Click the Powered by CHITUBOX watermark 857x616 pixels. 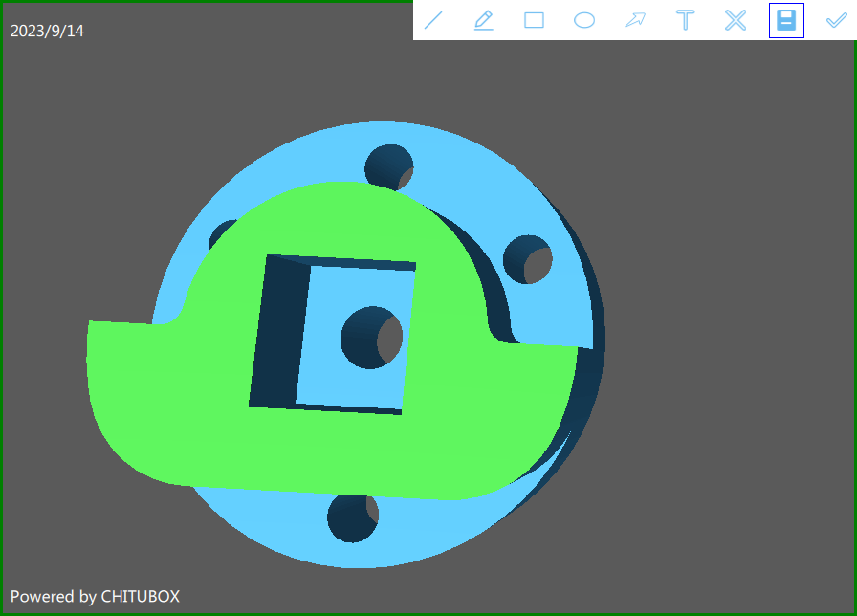point(95,596)
